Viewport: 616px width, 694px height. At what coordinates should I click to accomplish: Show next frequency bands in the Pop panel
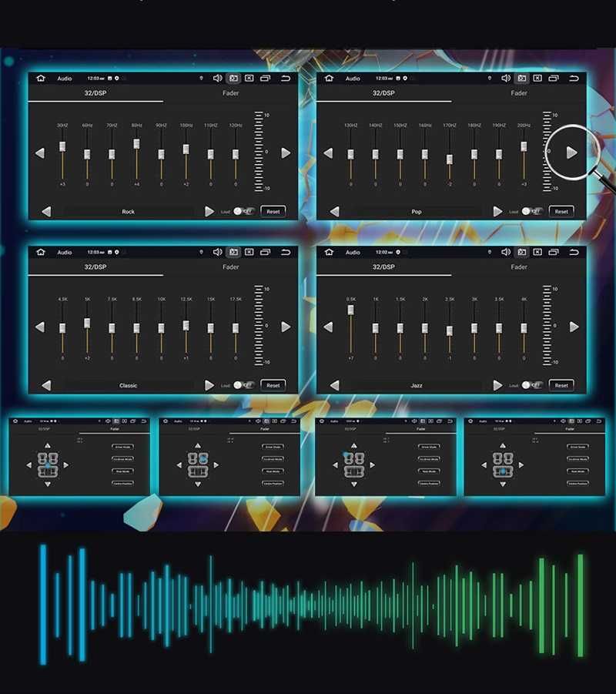tap(572, 153)
